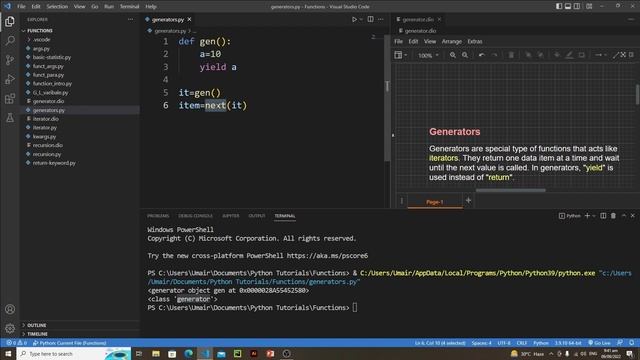This screenshot has height=360, width=640.
Task: Select Page-1 tab in draw.io
Action: coord(435,202)
